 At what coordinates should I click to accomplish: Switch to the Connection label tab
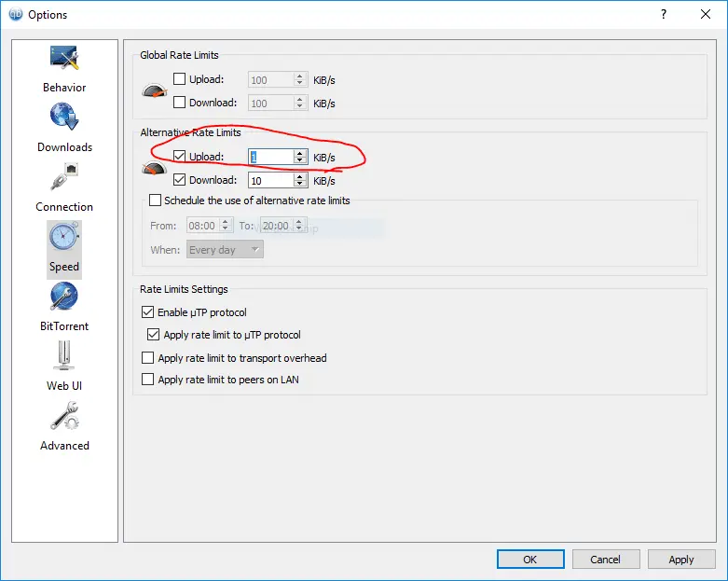(64, 207)
